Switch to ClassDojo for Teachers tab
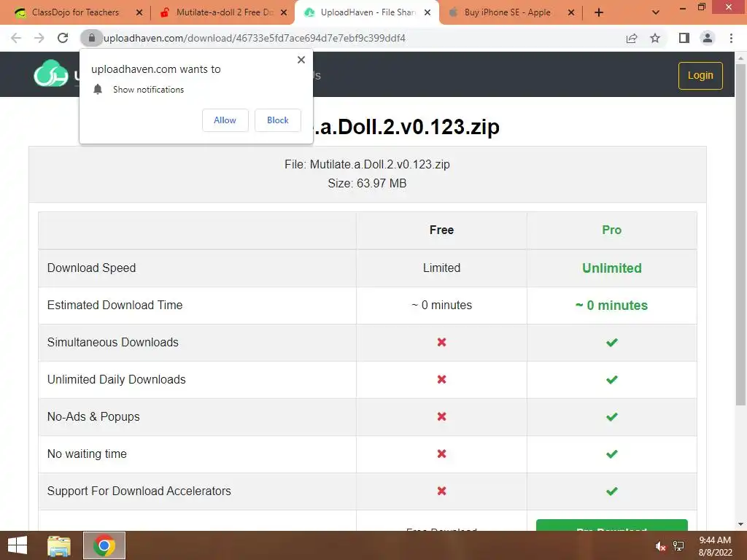 tap(75, 12)
